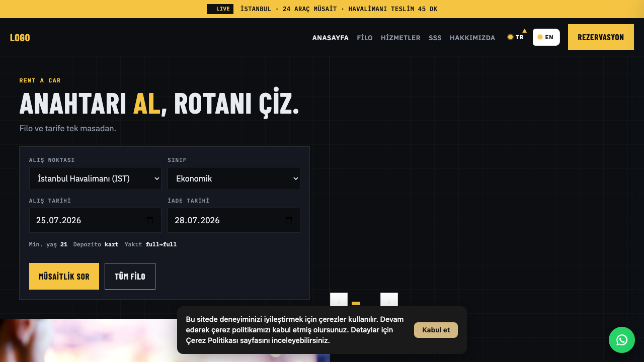
Task: Open WhatsApp chat bubble
Action: tap(622, 340)
